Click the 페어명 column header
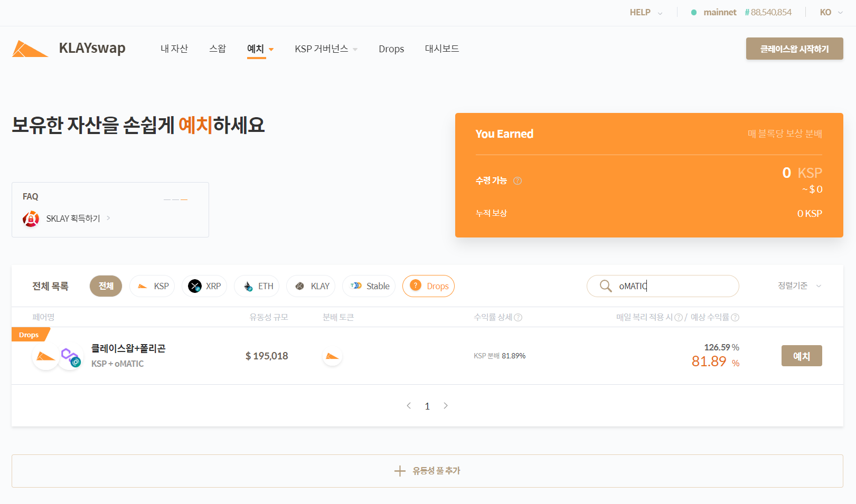The width and height of the screenshot is (856, 504). click(43, 317)
